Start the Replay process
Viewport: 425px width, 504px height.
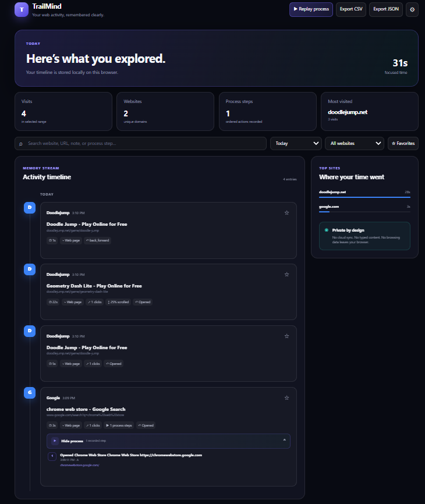(311, 9)
